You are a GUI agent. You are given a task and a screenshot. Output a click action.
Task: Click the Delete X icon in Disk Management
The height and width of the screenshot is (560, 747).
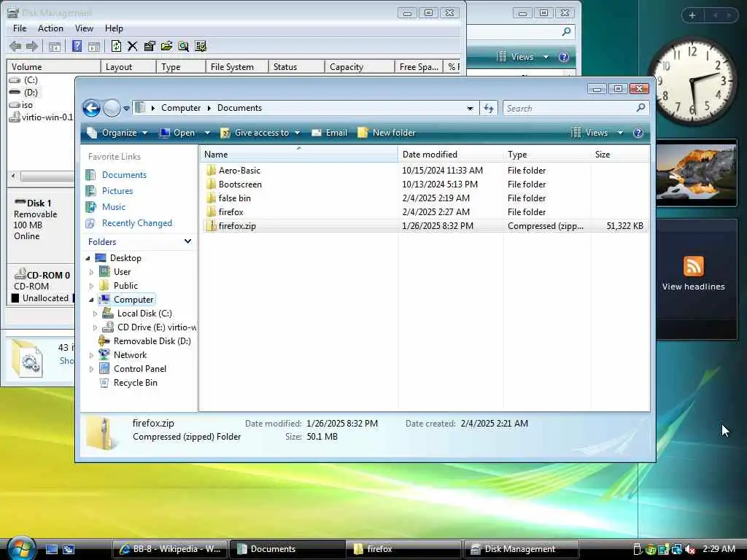[133, 46]
